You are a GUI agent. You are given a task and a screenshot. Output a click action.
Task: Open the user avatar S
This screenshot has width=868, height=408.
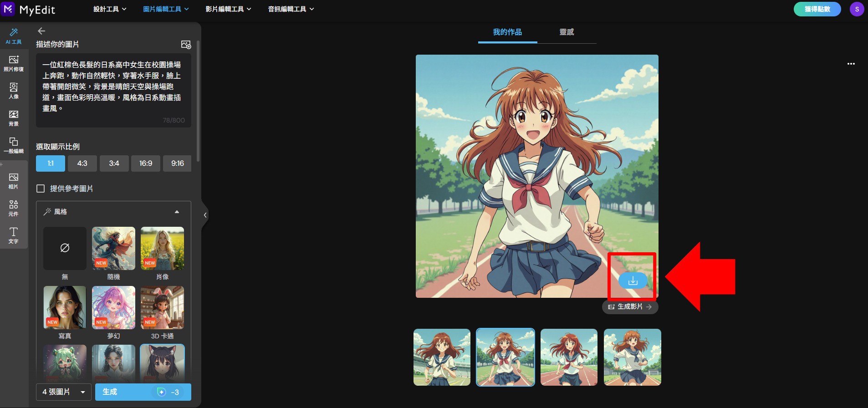coord(857,9)
